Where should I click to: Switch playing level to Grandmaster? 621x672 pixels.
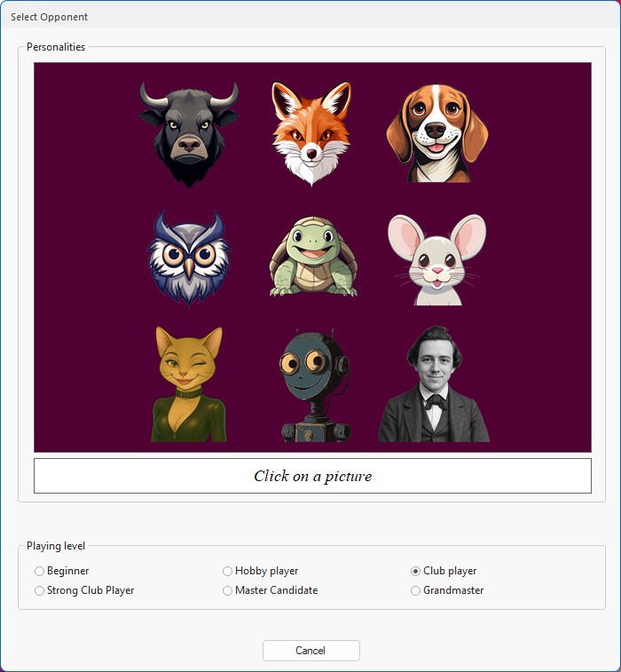(x=447, y=590)
